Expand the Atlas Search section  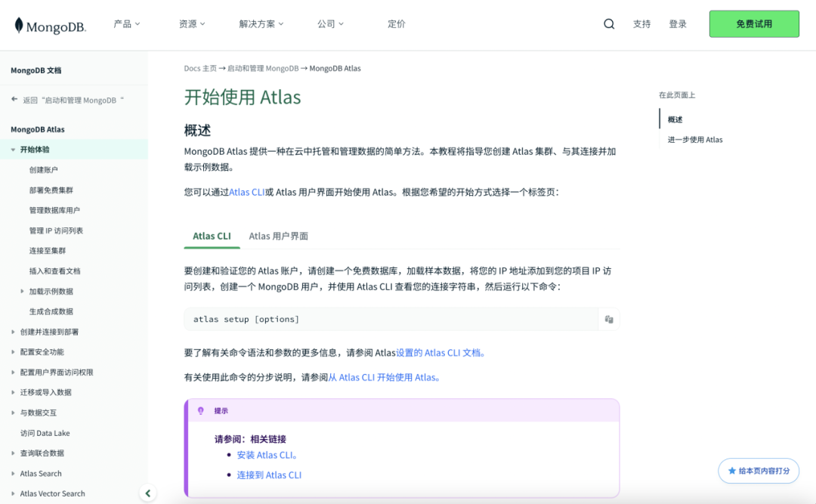tap(13, 473)
